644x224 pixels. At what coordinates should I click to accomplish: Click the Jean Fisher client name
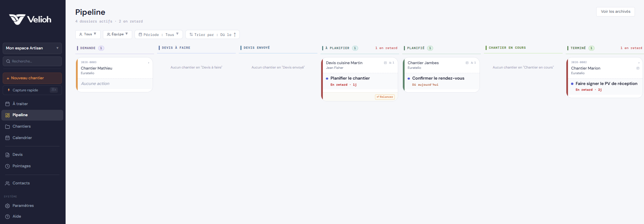335,68
